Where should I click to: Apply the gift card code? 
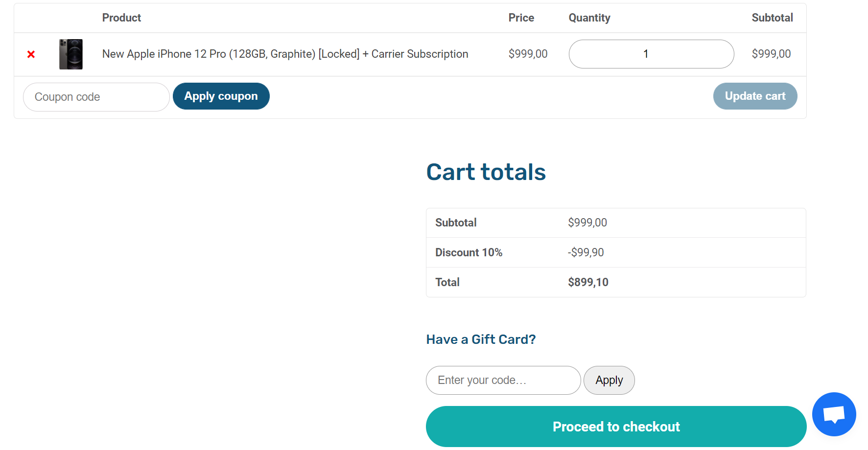tap(609, 380)
